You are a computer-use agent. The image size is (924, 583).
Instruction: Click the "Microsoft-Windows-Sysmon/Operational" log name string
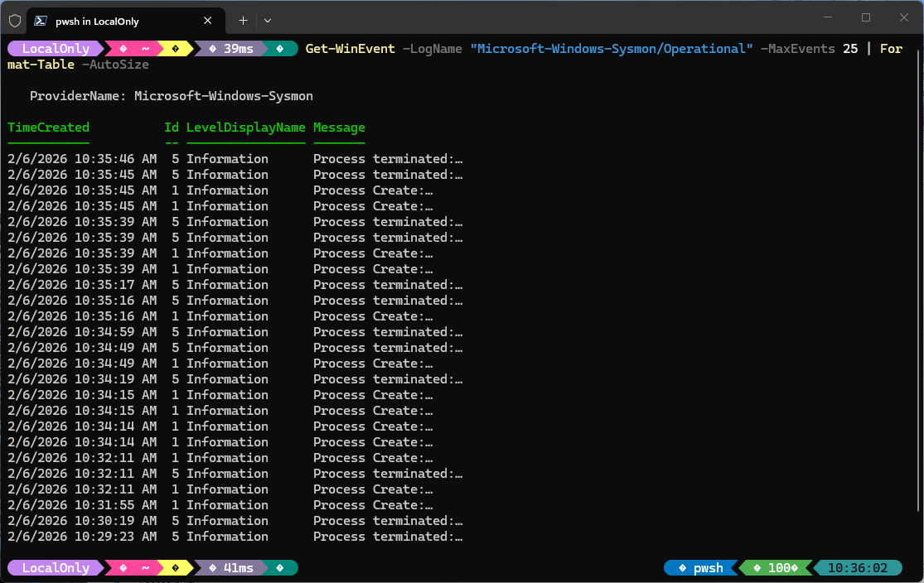pos(611,49)
